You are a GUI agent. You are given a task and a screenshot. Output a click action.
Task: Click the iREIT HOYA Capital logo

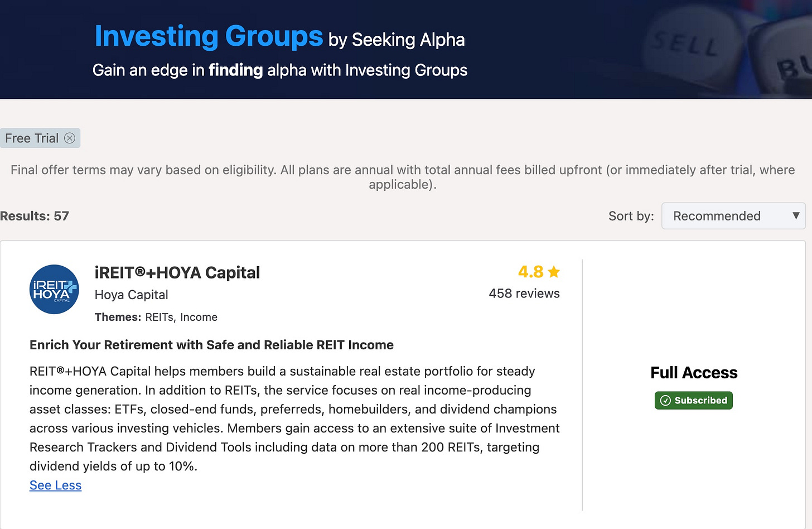pyautogui.click(x=54, y=289)
